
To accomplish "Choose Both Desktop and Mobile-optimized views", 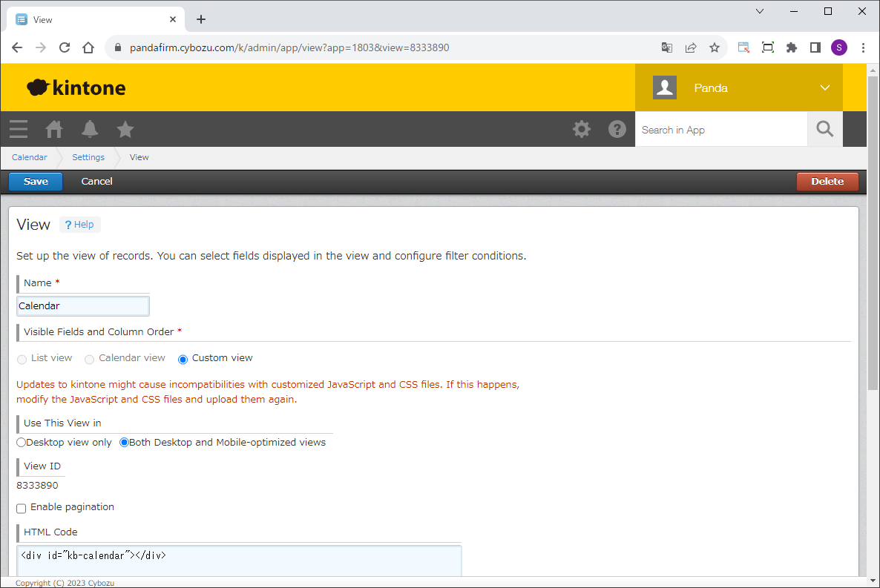I will [x=125, y=443].
